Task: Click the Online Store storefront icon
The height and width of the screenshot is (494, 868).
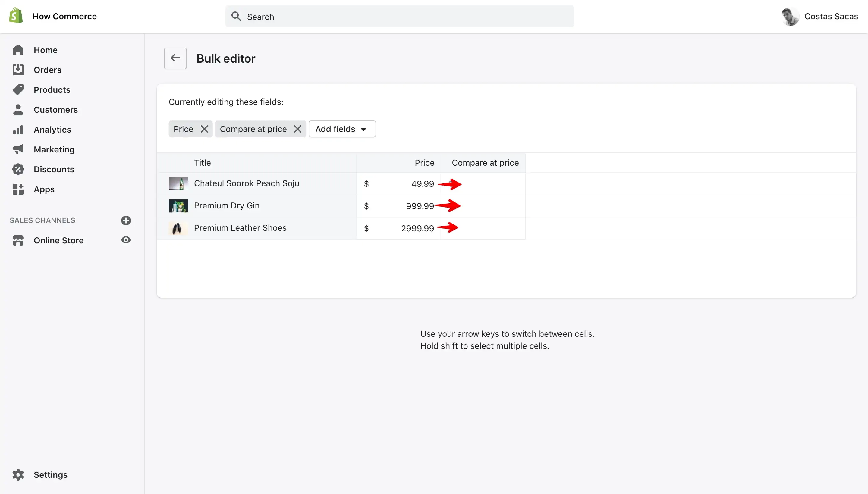Action: [18, 240]
